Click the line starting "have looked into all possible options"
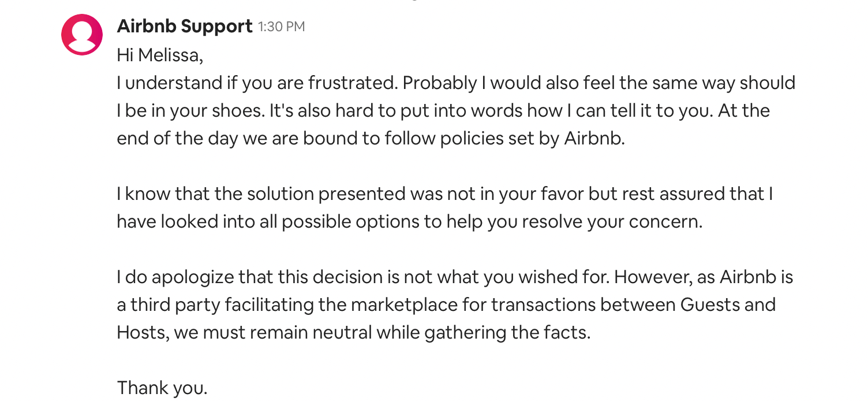Viewport: 868px width, 401px height. pos(409,222)
